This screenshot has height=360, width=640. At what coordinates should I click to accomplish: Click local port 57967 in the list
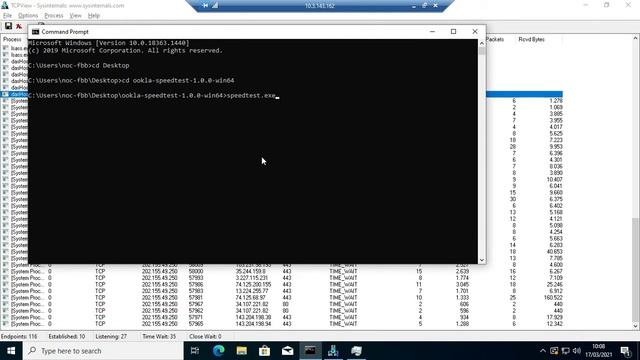click(x=196, y=304)
